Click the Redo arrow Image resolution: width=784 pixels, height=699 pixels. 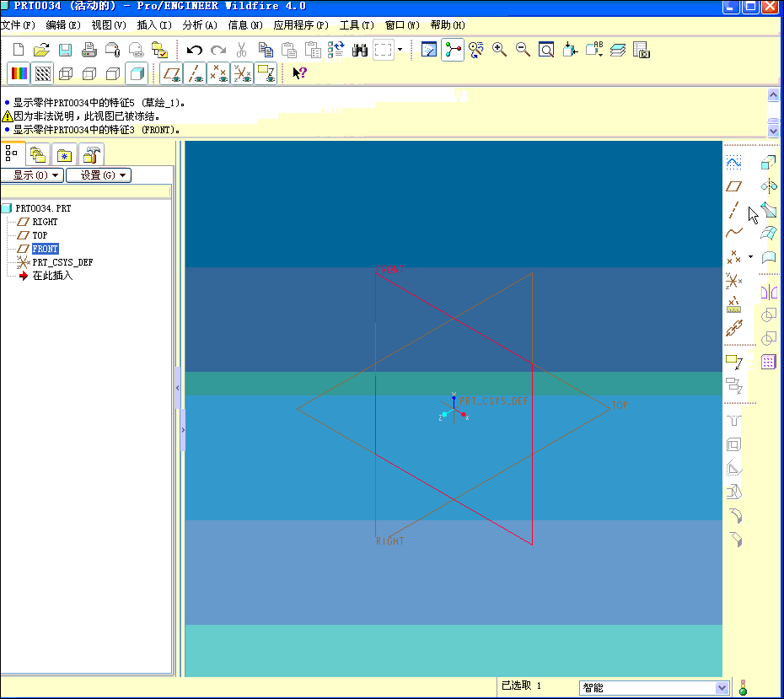pyautogui.click(x=218, y=50)
